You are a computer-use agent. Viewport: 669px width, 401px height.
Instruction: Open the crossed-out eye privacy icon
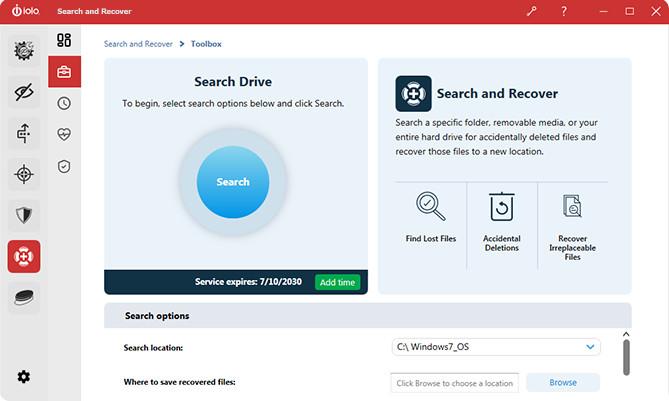point(24,92)
